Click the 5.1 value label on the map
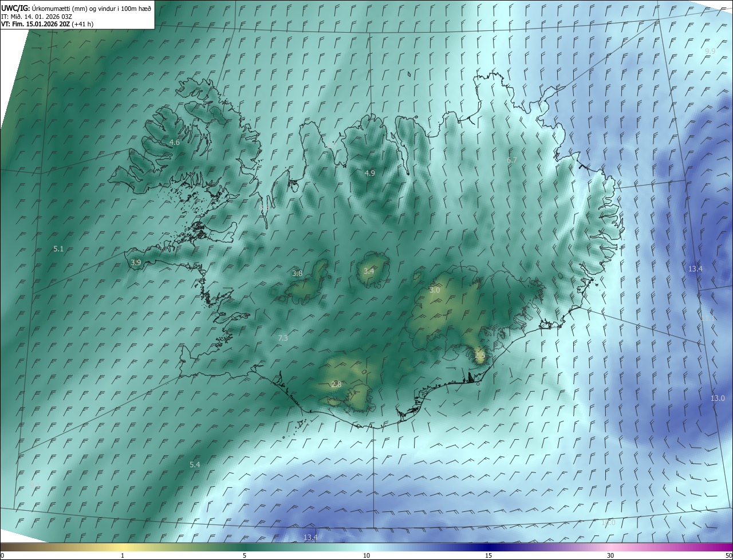 pyautogui.click(x=58, y=249)
